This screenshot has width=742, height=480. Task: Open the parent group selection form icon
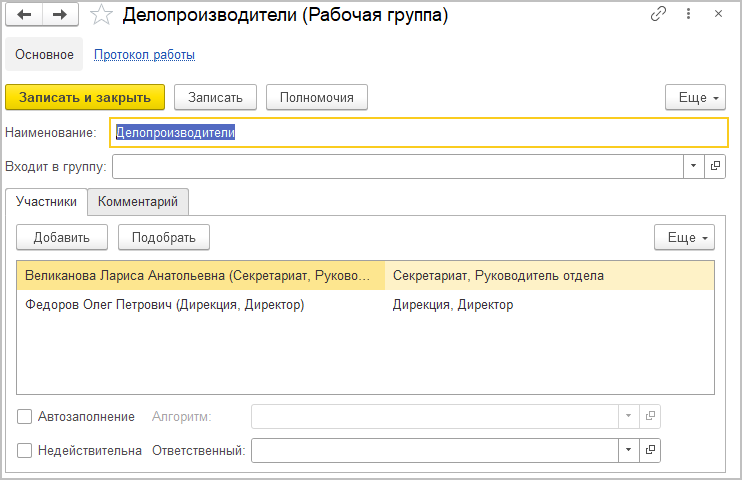coord(716,166)
